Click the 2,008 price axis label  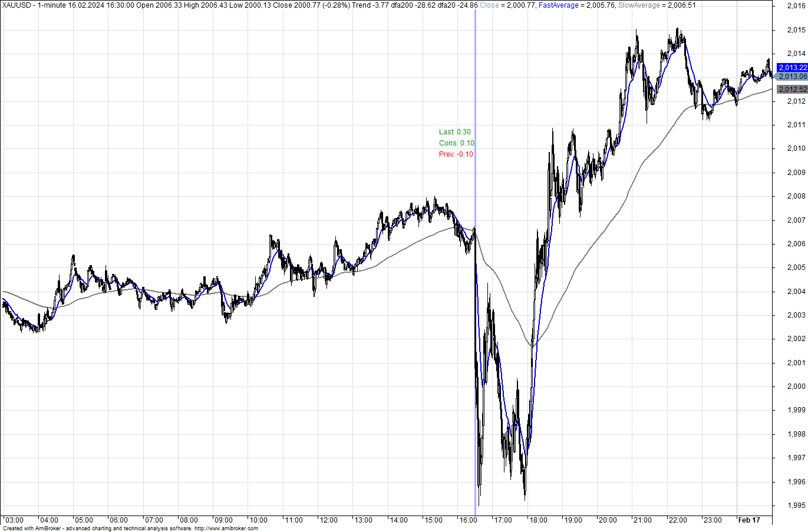point(796,196)
